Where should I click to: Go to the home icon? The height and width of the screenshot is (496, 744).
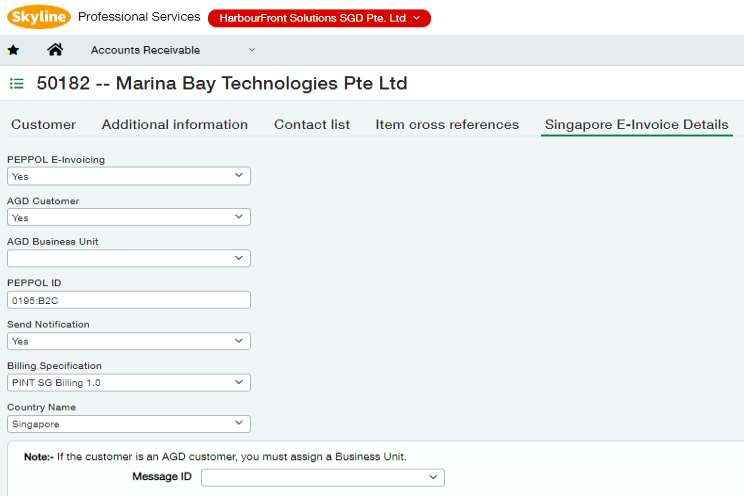tap(55, 50)
